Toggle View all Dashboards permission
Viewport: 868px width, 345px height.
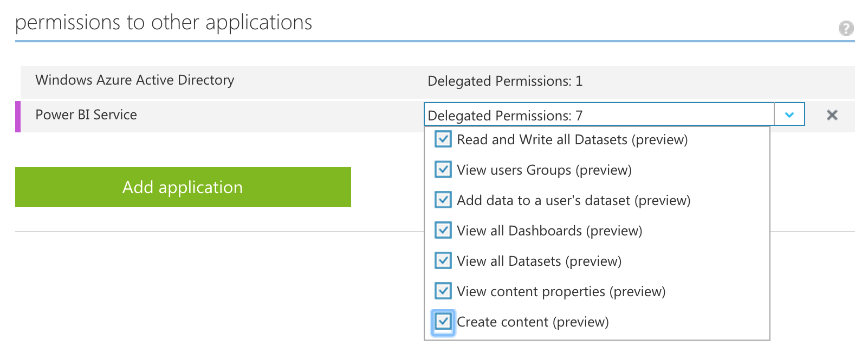point(443,230)
